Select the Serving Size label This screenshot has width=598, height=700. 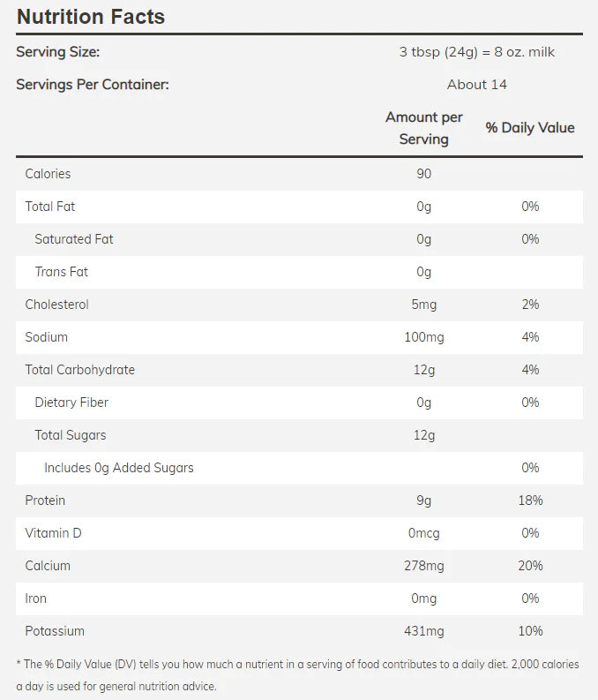57,52
